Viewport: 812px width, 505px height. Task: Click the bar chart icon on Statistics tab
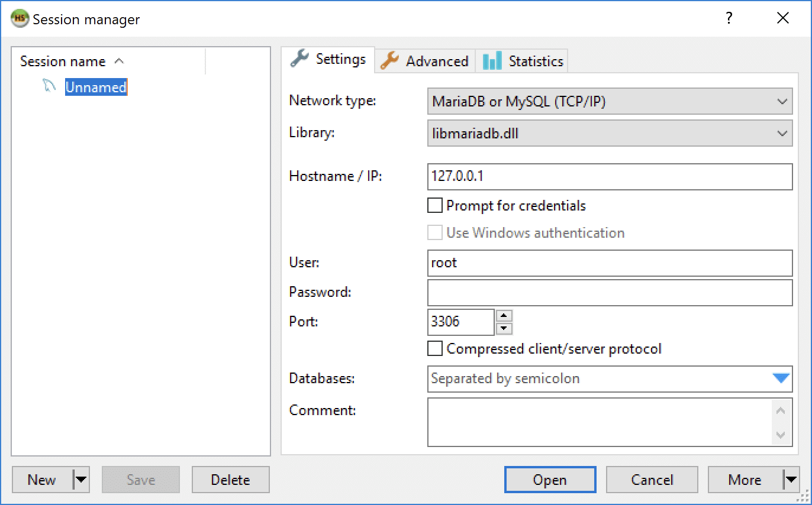[494, 60]
